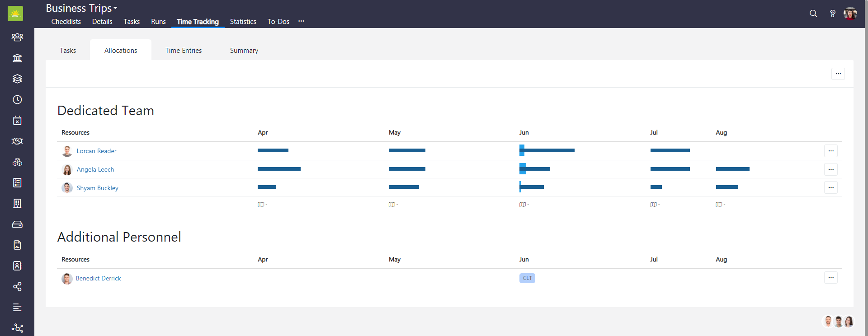Open the people group sidebar icon
This screenshot has height=336, width=868.
tap(17, 37)
